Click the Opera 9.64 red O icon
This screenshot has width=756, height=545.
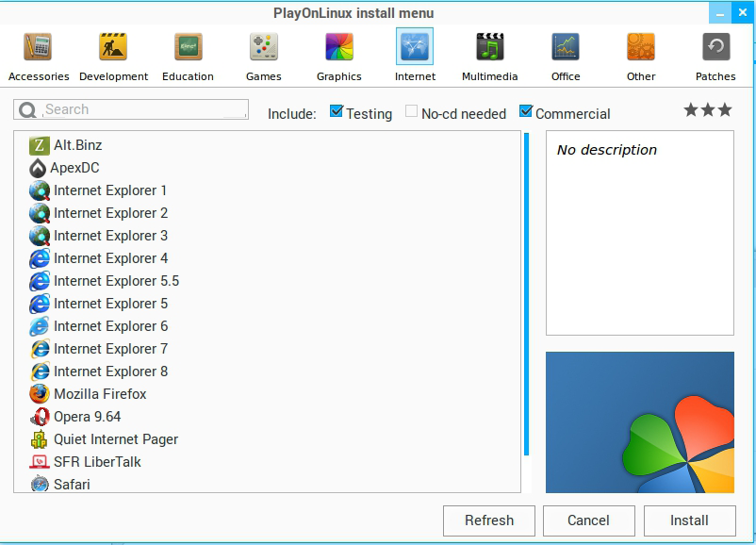point(39,417)
